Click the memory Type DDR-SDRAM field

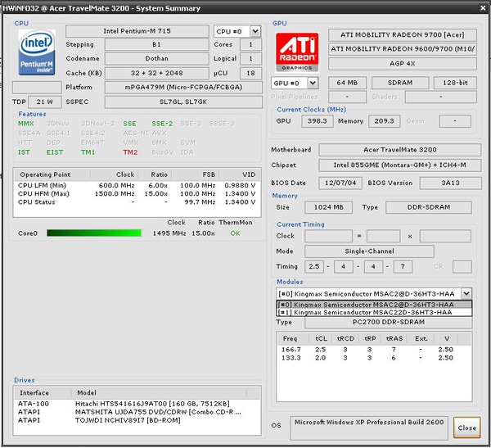[x=429, y=207]
